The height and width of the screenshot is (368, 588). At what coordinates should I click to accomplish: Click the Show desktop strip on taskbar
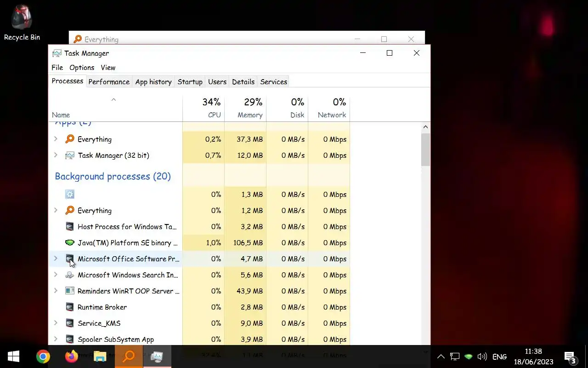point(587,356)
